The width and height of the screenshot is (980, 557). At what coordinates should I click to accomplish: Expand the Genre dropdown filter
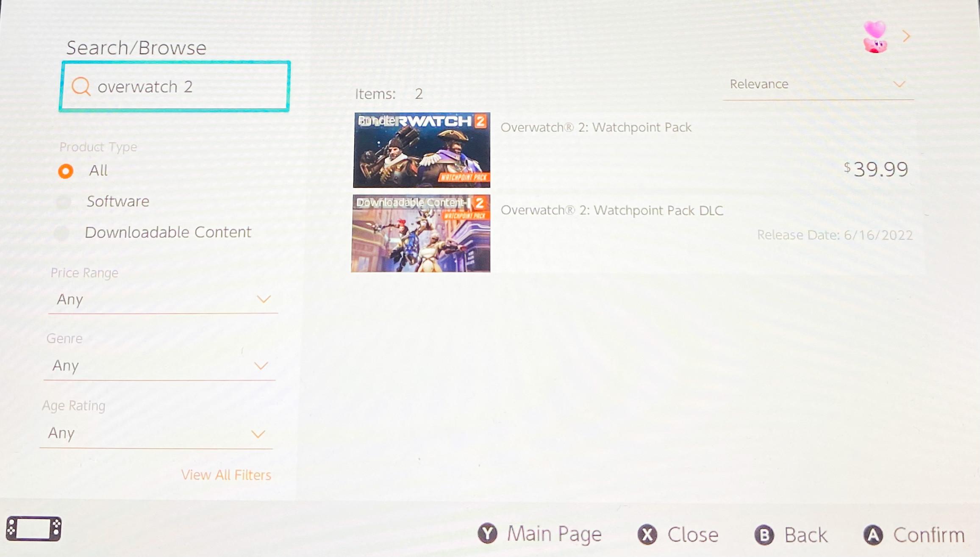click(159, 365)
